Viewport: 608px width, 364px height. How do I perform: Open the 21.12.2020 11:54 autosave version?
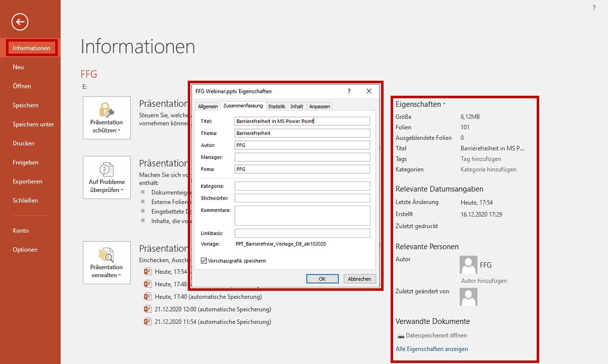pos(213,322)
